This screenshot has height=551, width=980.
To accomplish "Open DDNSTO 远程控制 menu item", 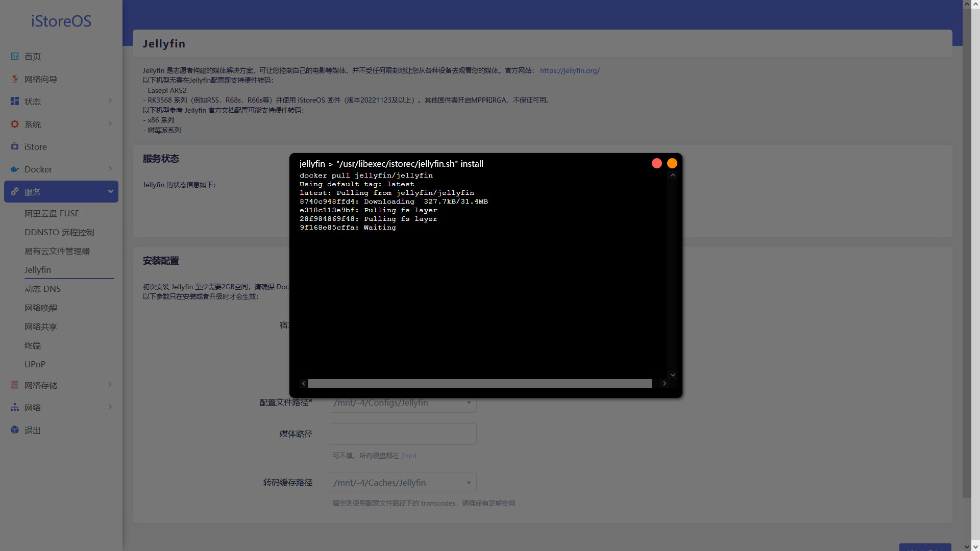I will 59,232.
